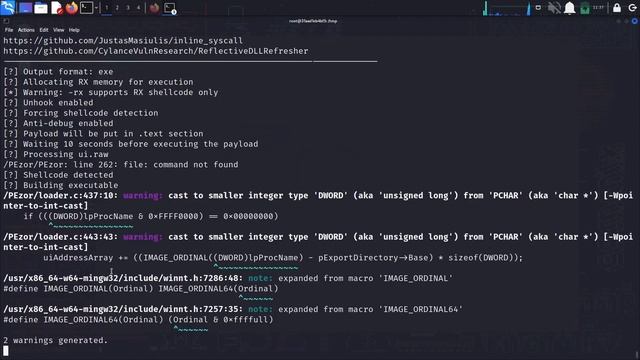Open the File menu
Screen dimensions: 640x360
[9, 30]
